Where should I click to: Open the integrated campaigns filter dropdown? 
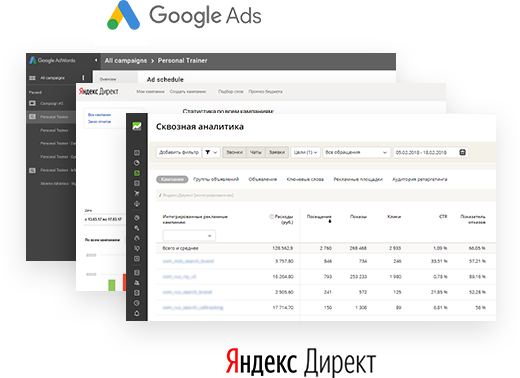coord(189,236)
